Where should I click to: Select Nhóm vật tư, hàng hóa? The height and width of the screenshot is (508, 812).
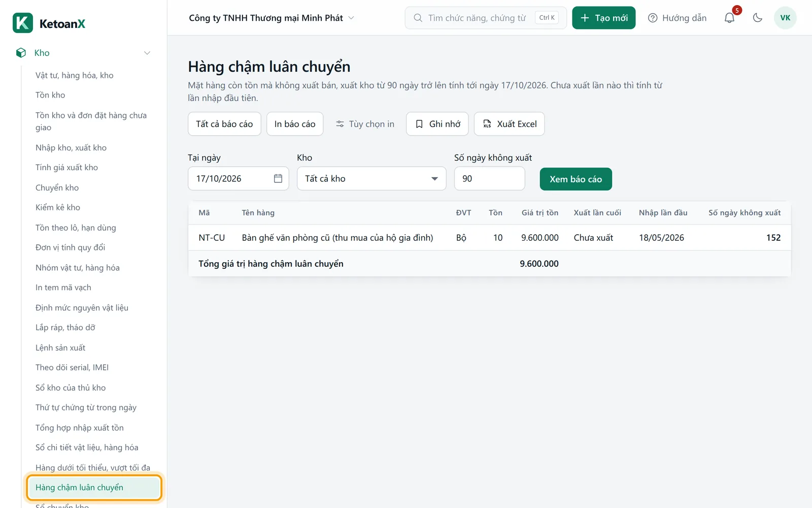coord(78,268)
